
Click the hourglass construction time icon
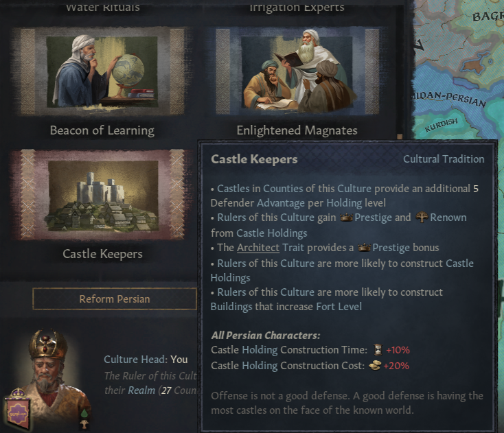[378, 350]
